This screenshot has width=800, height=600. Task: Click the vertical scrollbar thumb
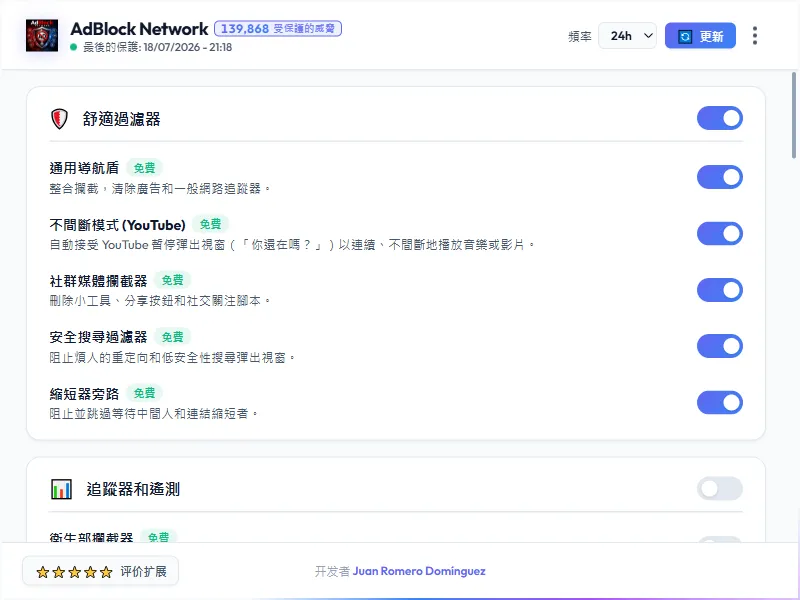(x=794, y=115)
